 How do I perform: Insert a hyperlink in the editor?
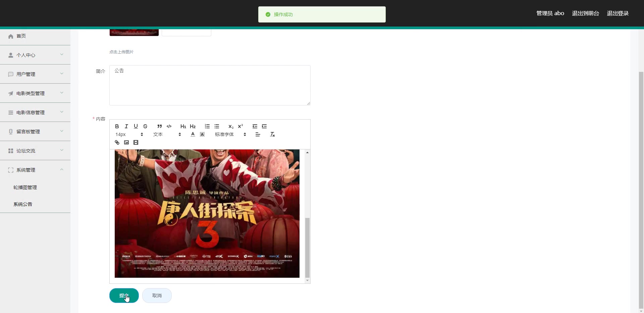click(117, 142)
